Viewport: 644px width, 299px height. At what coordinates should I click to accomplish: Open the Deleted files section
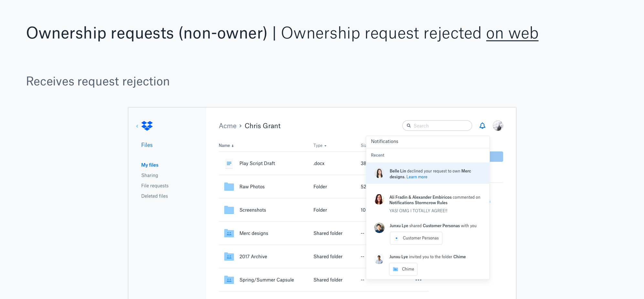[154, 196]
